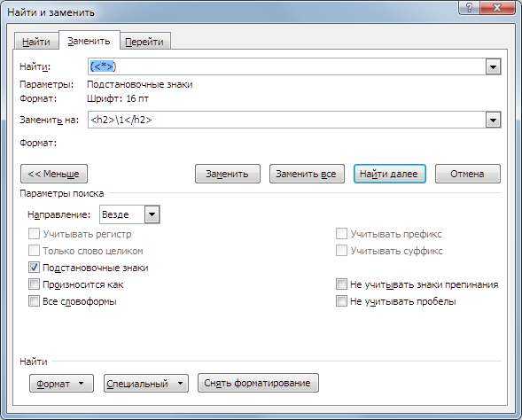Open the Найти field history dropdown arrow
The width and height of the screenshot is (522, 420).
point(493,66)
